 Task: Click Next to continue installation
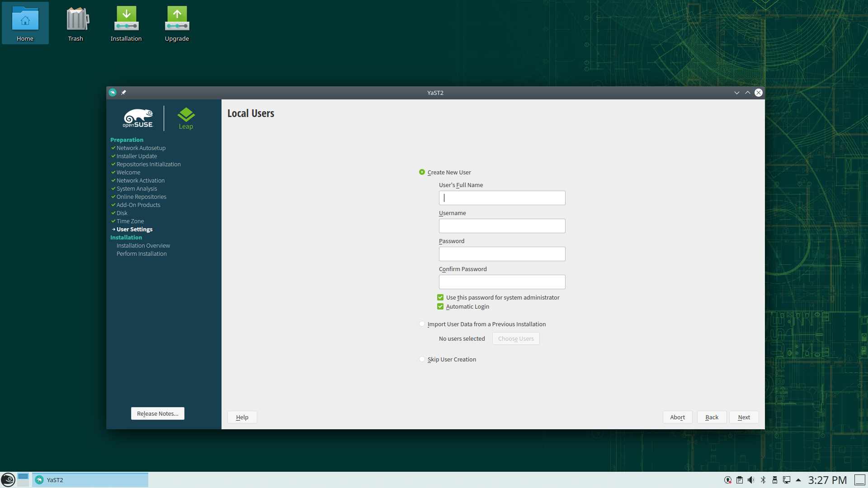744,417
